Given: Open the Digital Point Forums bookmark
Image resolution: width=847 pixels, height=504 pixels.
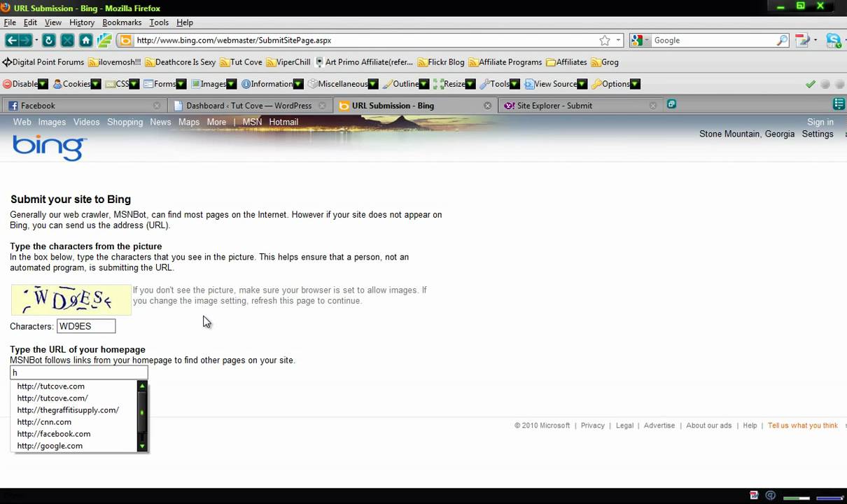Looking at the screenshot, I should click(x=43, y=62).
